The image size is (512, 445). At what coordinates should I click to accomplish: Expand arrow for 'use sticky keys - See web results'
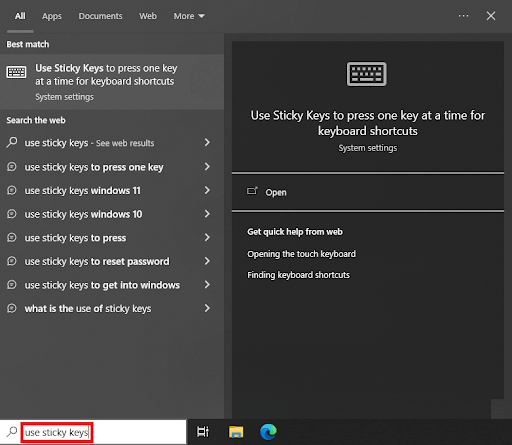click(207, 142)
